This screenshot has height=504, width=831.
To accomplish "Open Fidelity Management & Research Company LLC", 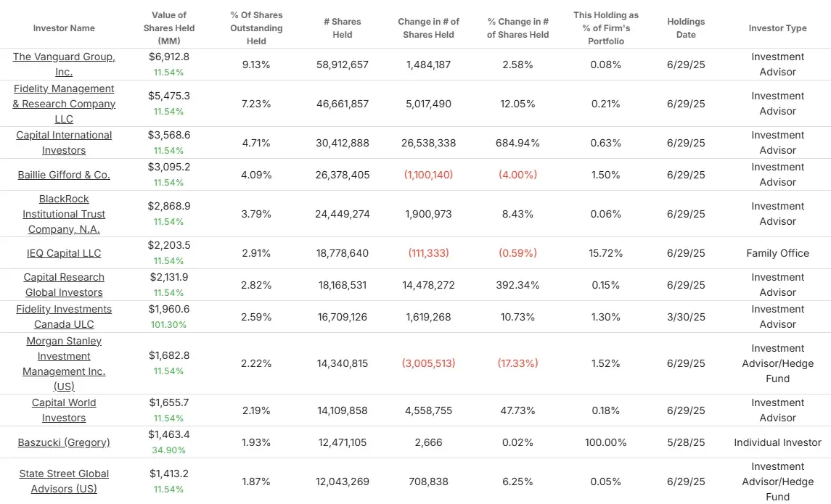I will click(x=64, y=104).
